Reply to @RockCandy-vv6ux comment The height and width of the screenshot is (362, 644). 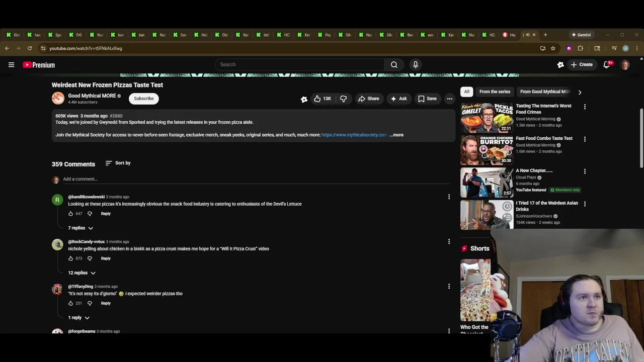coord(106,258)
